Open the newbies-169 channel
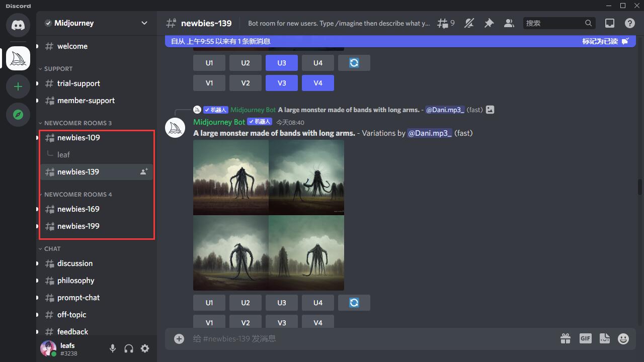The image size is (644, 362). (x=78, y=209)
